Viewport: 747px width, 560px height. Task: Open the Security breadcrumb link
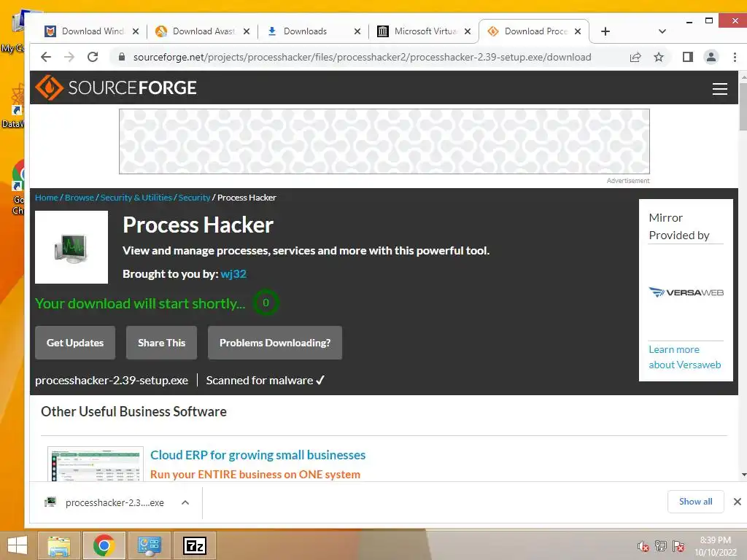pos(194,198)
